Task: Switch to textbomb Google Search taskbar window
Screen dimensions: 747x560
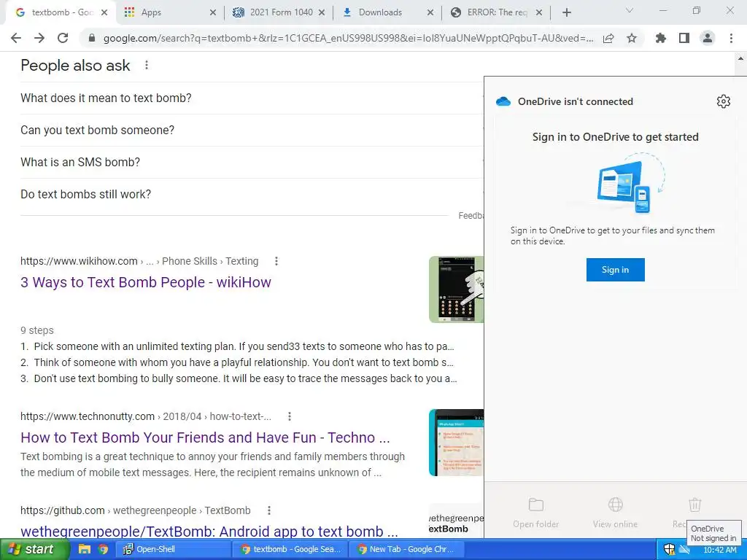Action: (290, 549)
